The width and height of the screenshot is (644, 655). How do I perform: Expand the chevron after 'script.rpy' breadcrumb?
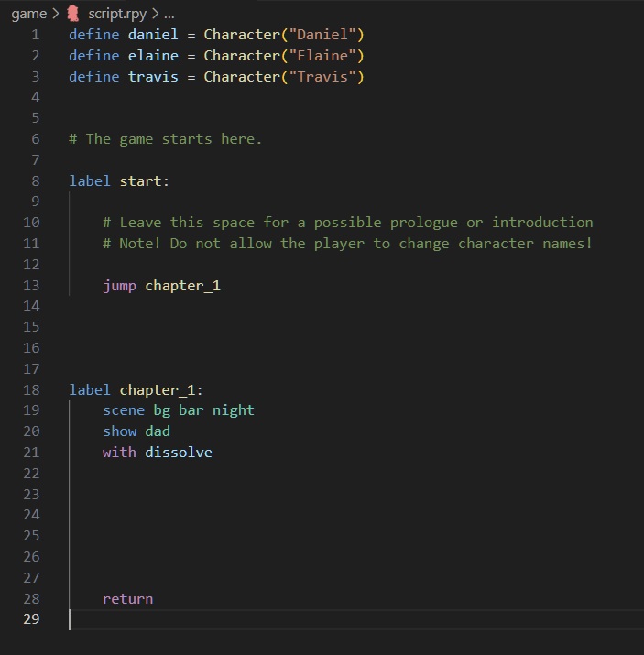coord(156,14)
